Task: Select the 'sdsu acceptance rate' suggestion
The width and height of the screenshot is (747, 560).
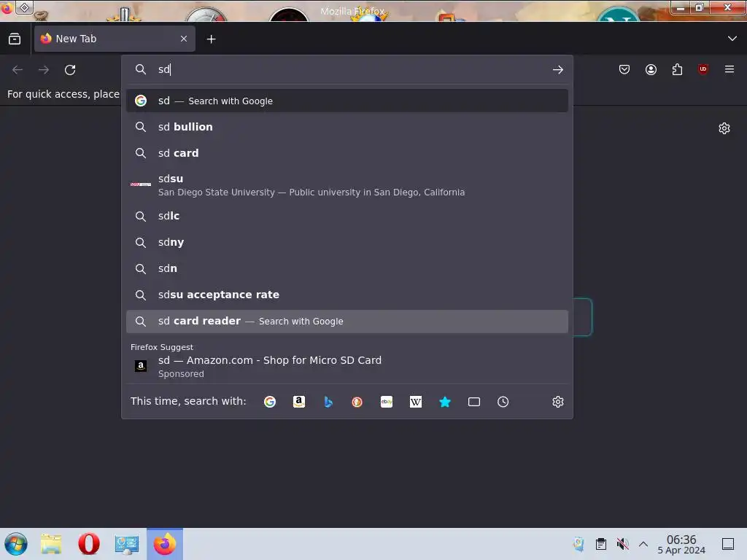Action: pyautogui.click(x=347, y=295)
